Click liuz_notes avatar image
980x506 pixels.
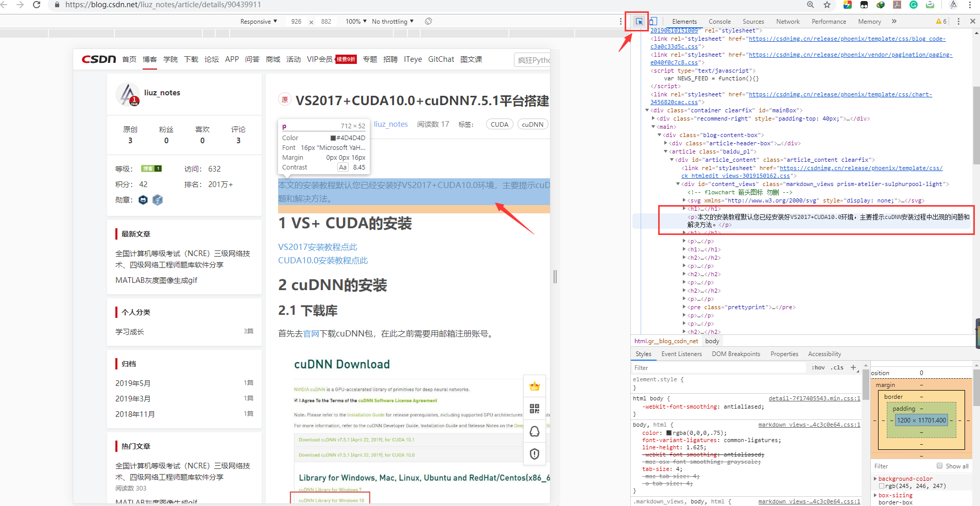128,94
